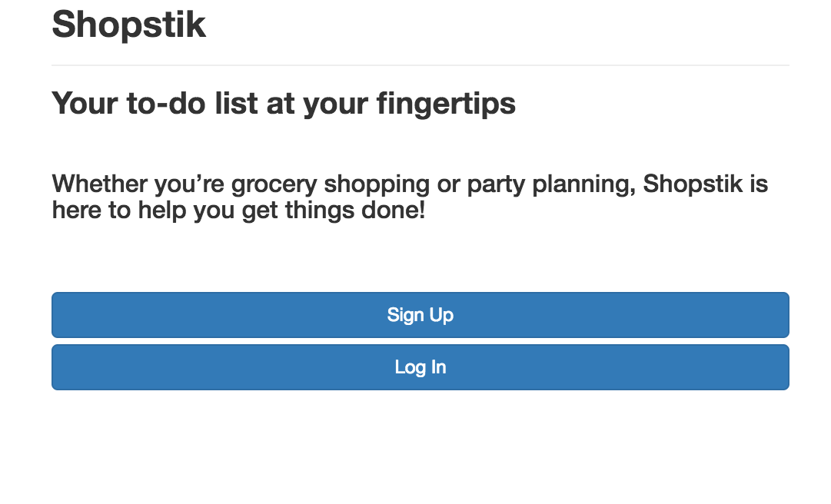Click the Shopstik title heading
The height and width of the screenshot is (504, 831).
[128, 25]
